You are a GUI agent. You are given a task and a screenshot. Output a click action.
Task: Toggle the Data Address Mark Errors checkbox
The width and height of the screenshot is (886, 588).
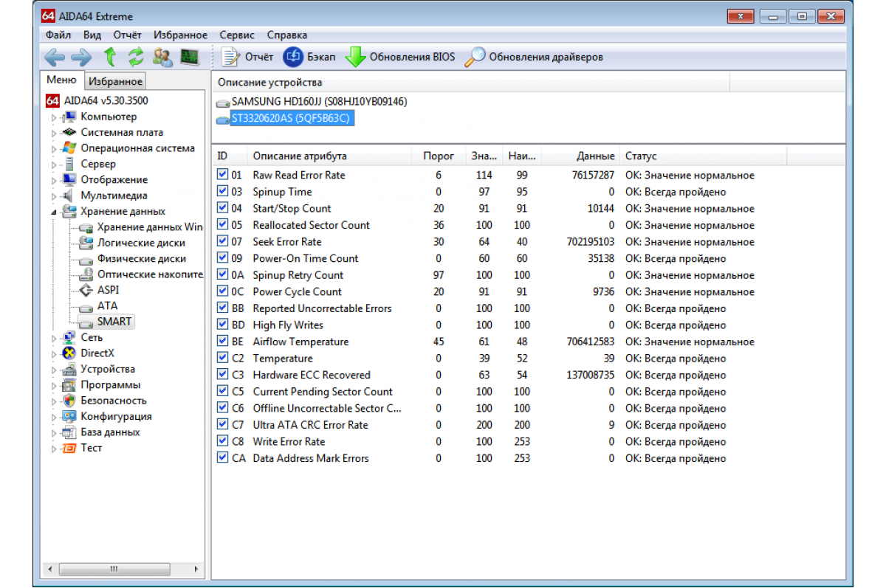click(222, 457)
